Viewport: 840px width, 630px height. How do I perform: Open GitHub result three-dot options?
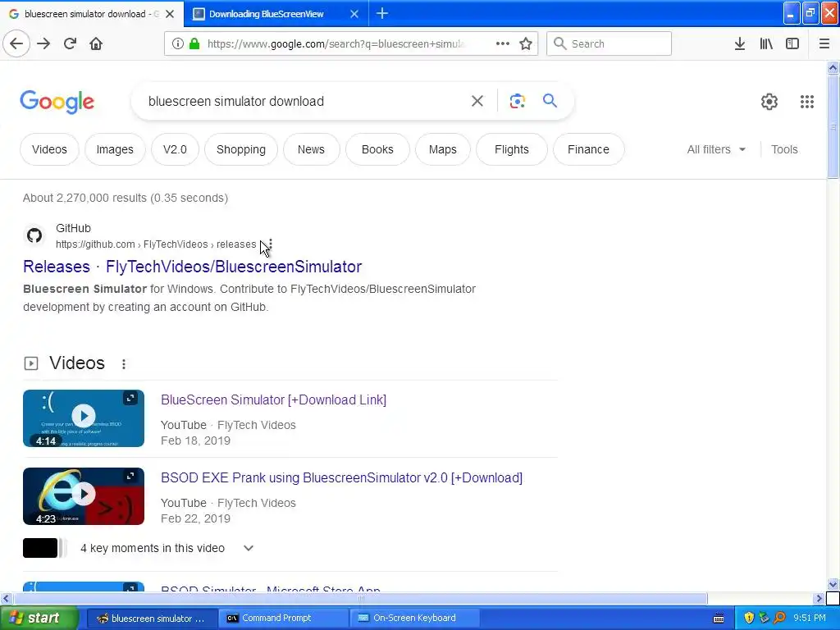click(271, 244)
